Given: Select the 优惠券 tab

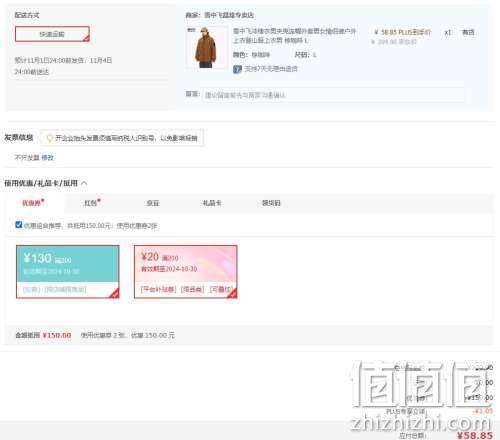Looking at the screenshot, I should (33, 203).
